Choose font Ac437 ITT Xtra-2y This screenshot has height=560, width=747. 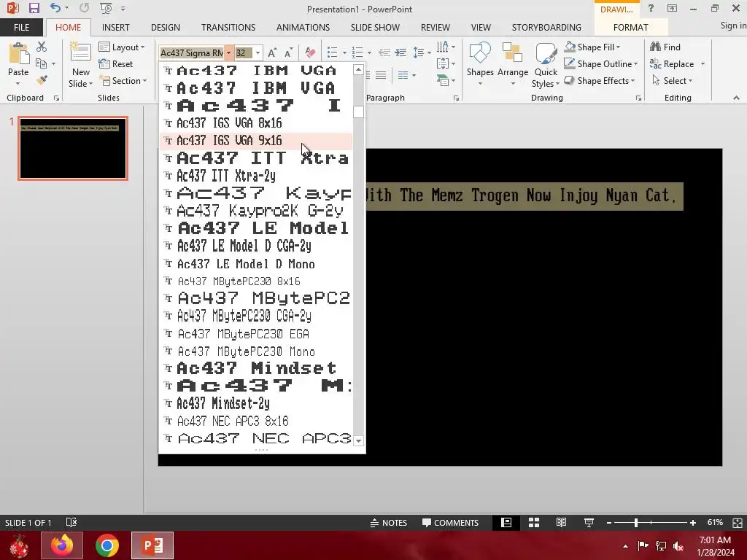(256, 176)
